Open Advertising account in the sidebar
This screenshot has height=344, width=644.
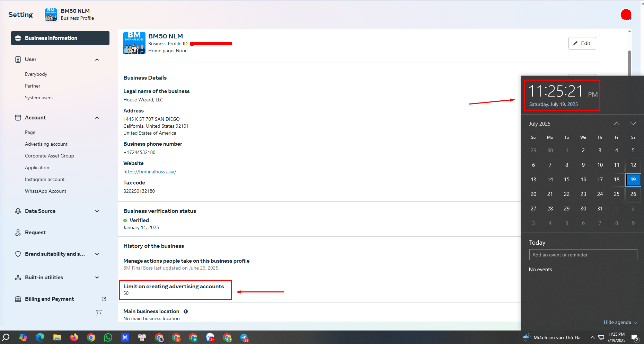click(46, 144)
